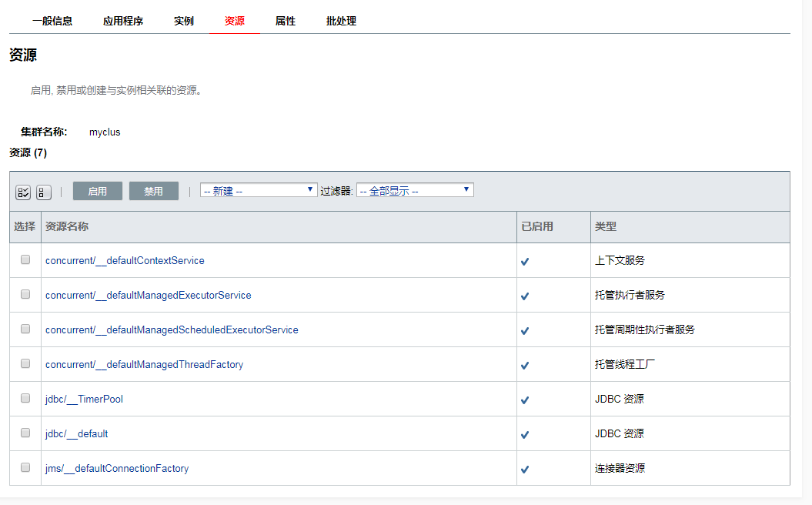Screen dimensions: 812x505
Task: Tick the checkbox for concurrent/__defaultContextService
Action: 25,260
